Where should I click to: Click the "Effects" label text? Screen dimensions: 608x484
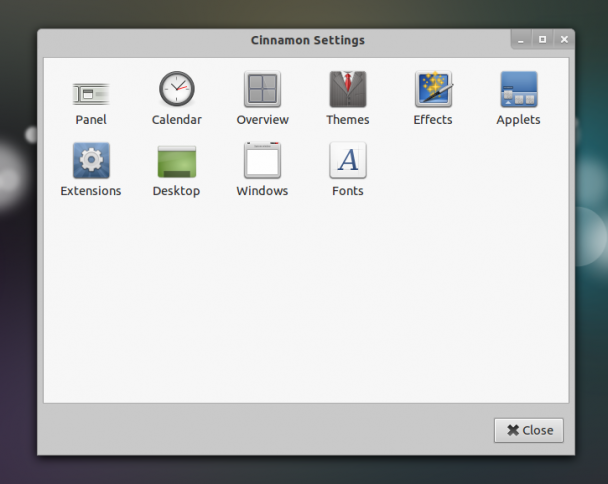tap(433, 119)
